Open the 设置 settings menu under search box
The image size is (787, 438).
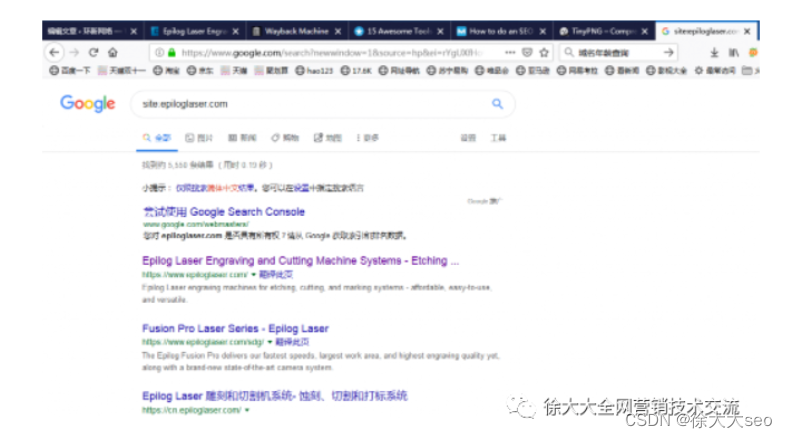pos(468,138)
